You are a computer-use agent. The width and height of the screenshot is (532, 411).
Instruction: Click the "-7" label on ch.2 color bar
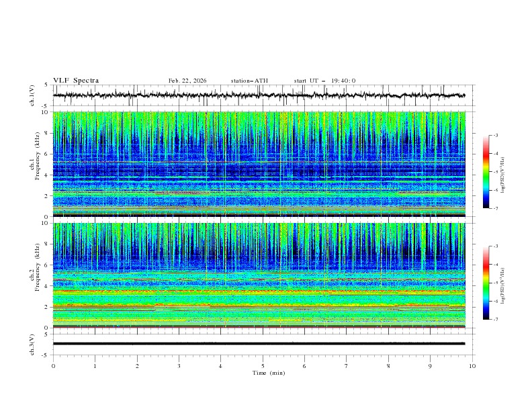(495, 320)
